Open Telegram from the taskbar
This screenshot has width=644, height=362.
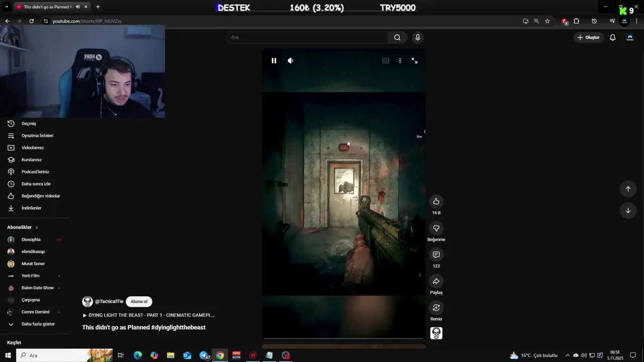pyautogui.click(x=204, y=355)
